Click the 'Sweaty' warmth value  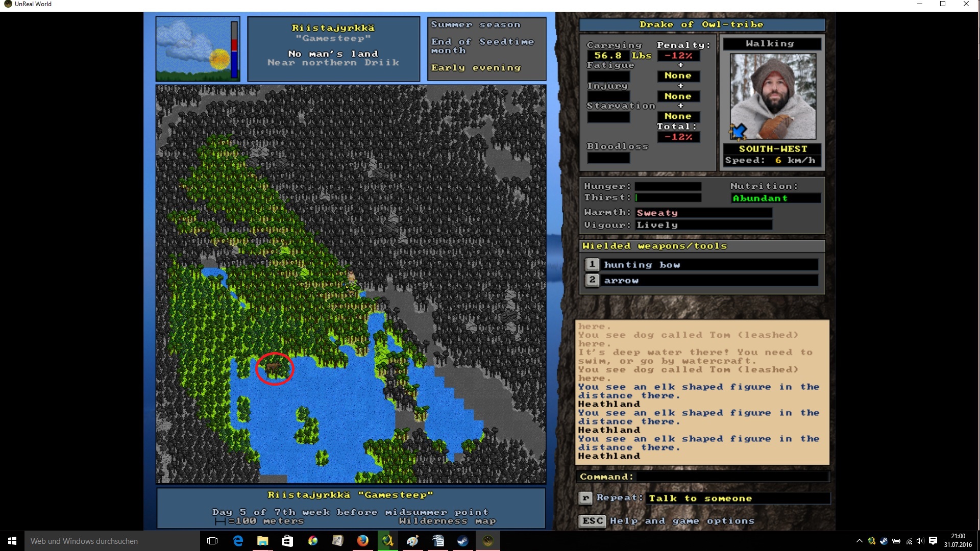(x=657, y=213)
